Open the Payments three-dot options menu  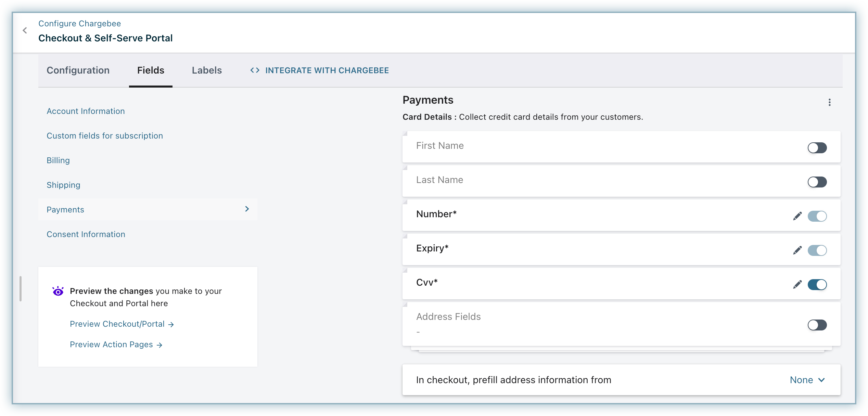click(x=829, y=102)
